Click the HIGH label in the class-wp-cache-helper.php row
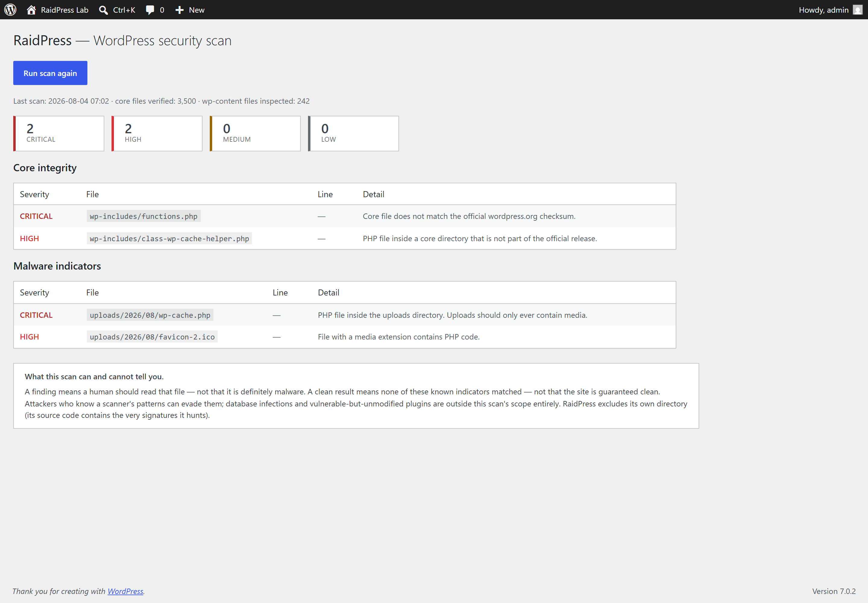This screenshot has width=868, height=603. (x=30, y=238)
